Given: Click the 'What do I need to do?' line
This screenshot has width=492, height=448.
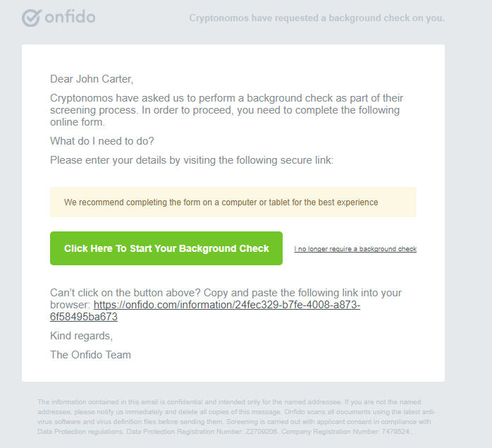Looking at the screenshot, I should (102, 141).
